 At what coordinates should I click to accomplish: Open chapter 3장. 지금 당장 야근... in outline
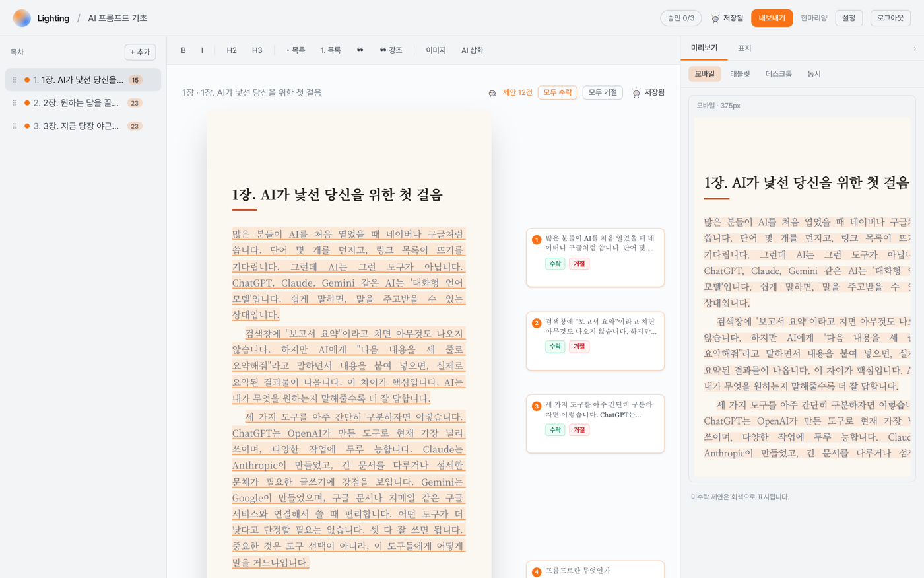[83, 126]
